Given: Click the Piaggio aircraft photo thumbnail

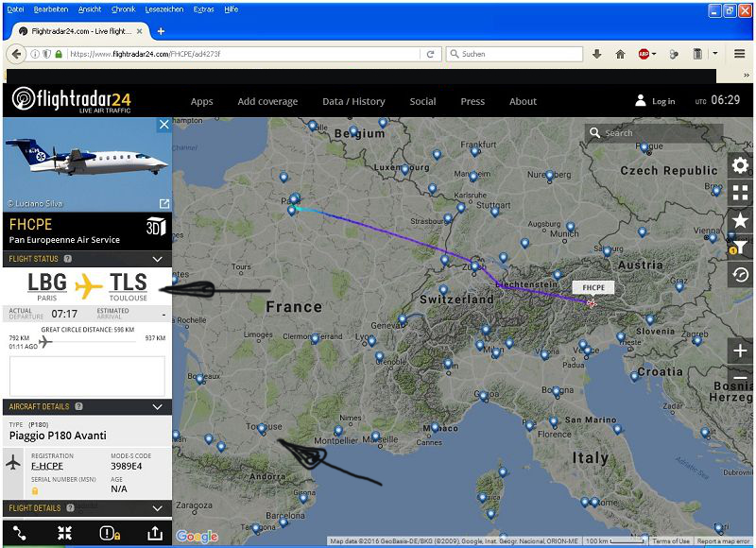Looking at the screenshot, I should click(x=87, y=164).
